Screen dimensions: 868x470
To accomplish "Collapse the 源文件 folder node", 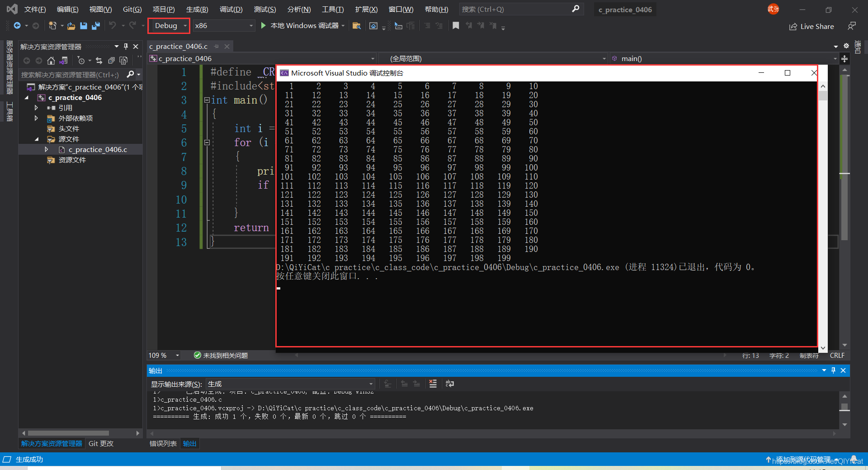I will [x=37, y=139].
